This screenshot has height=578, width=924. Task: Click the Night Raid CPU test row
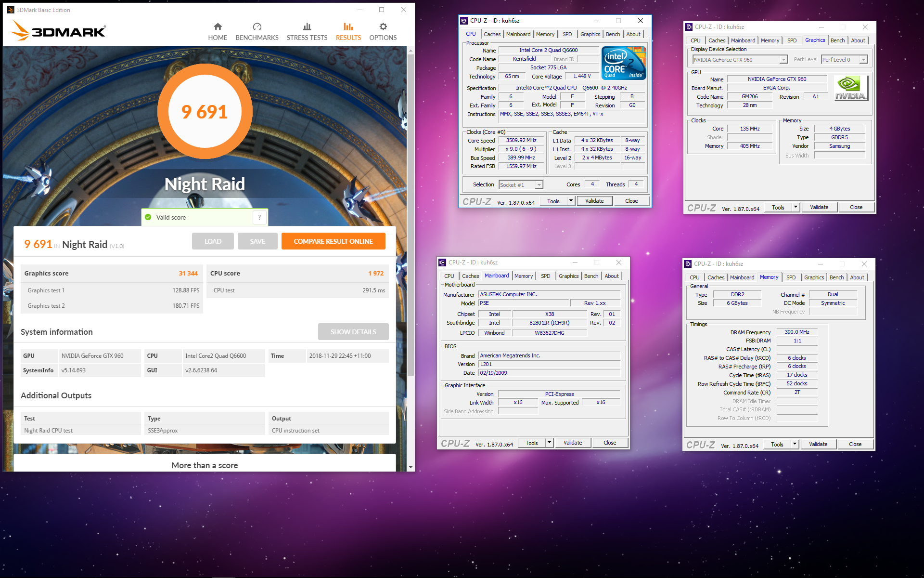[205, 431]
